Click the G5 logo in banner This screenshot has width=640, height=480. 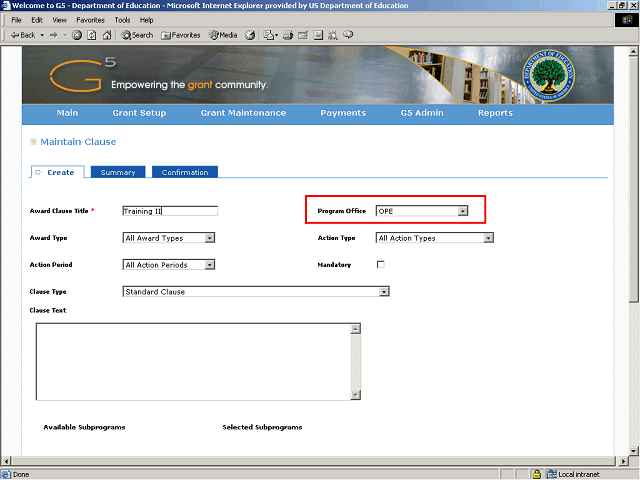point(83,75)
